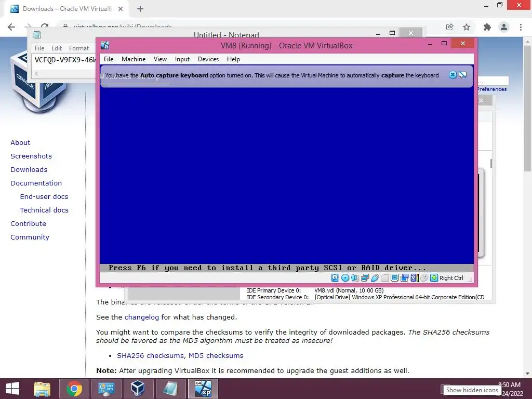Open the Machine menu in VirtualBox

[134, 59]
